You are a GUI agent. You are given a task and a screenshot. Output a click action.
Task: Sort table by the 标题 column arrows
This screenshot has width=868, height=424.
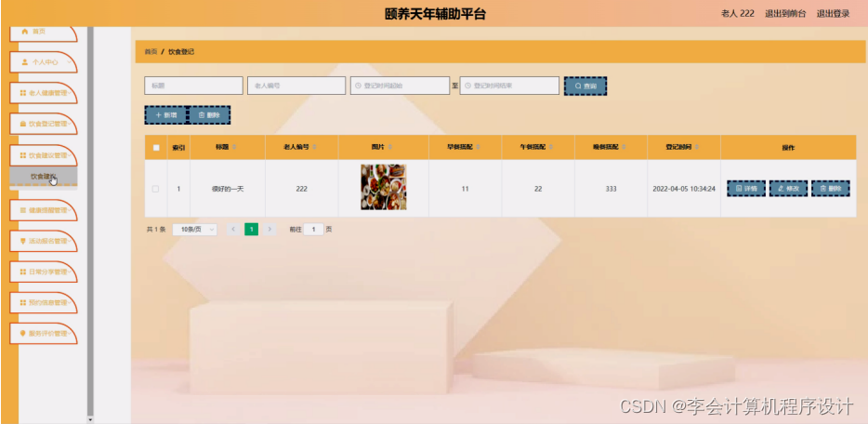[x=234, y=147]
